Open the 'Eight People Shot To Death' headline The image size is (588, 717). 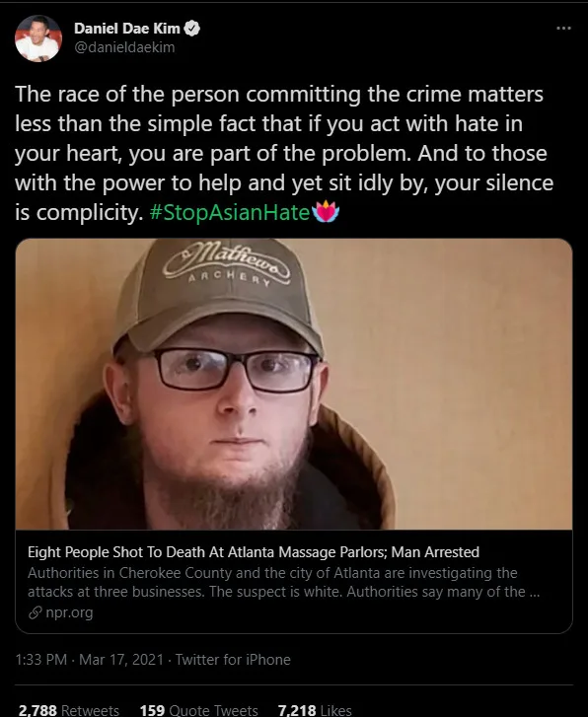(x=254, y=552)
